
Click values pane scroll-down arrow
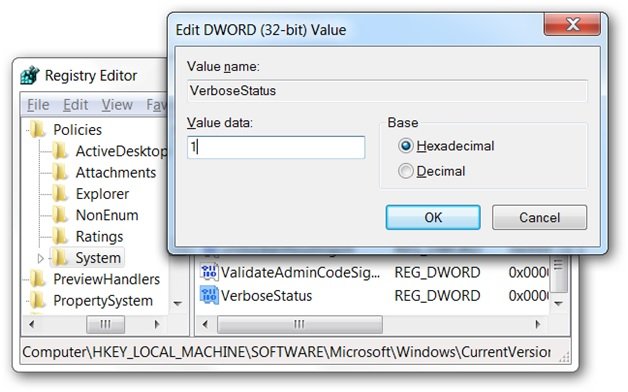click(558, 303)
